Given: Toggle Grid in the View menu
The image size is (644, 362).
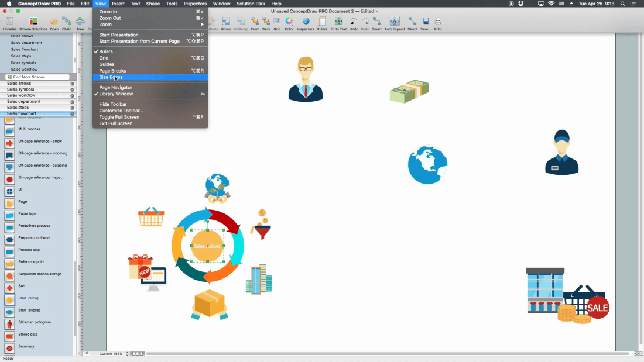Looking at the screenshot, I should [x=150, y=58].
